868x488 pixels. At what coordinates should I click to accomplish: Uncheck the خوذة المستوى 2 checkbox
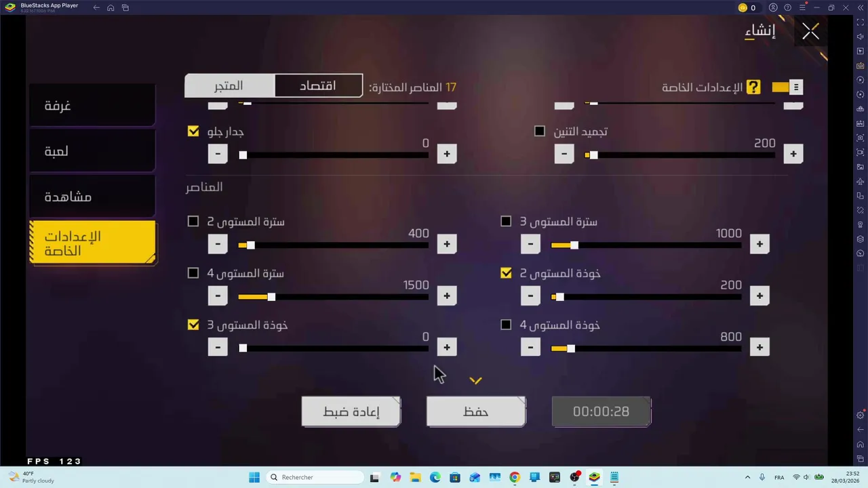(506, 273)
